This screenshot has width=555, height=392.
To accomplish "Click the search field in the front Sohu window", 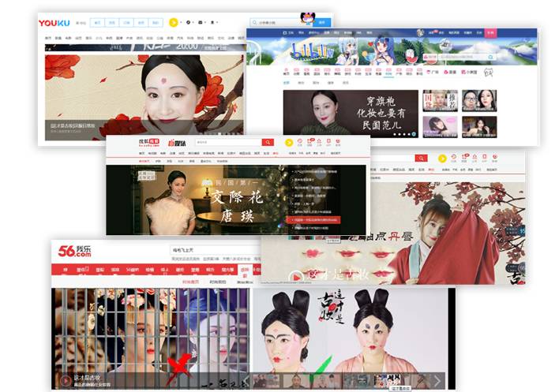I will (x=229, y=142).
